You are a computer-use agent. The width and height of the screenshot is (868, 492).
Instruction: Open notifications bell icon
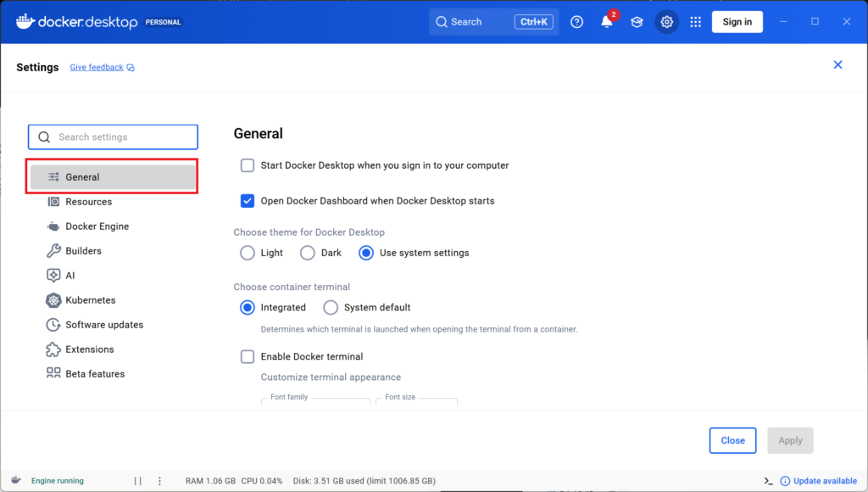tap(607, 21)
